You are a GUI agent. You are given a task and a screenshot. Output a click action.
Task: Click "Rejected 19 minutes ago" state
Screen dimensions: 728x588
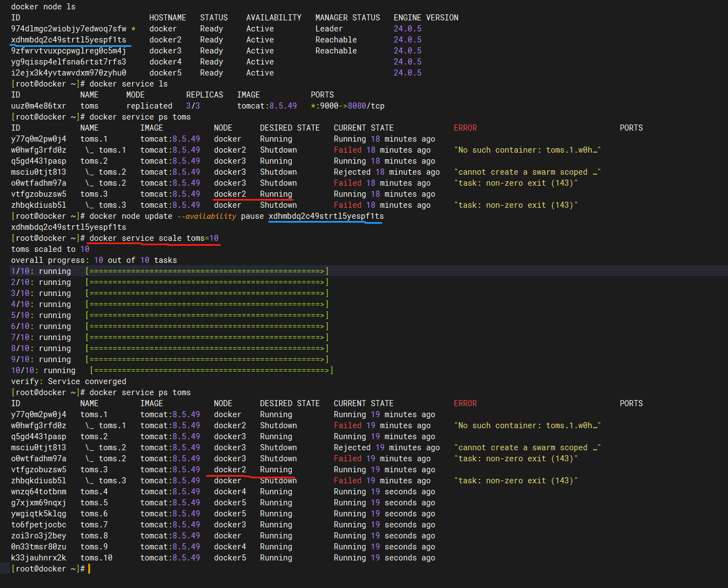387,447
